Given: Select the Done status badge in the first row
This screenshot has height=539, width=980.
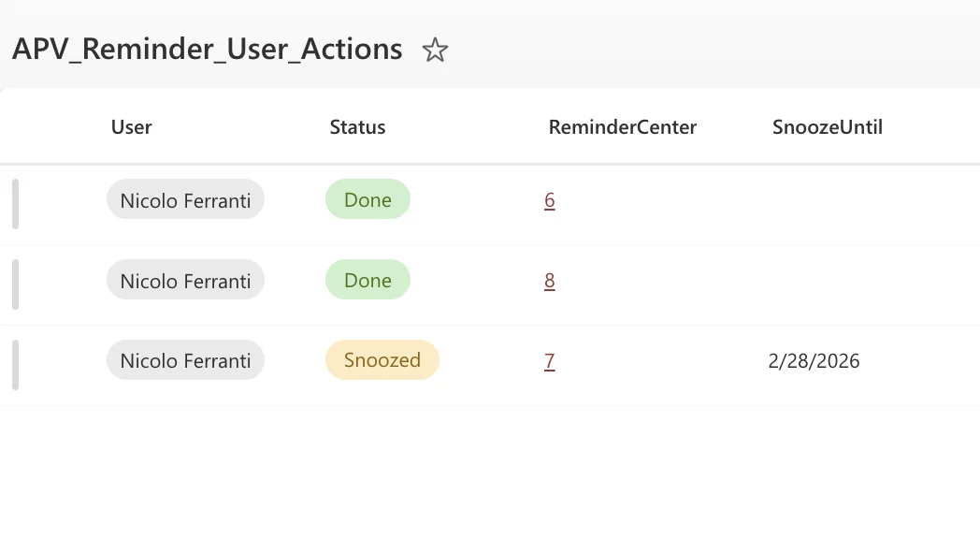Looking at the screenshot, I should [x=367, y=199].
